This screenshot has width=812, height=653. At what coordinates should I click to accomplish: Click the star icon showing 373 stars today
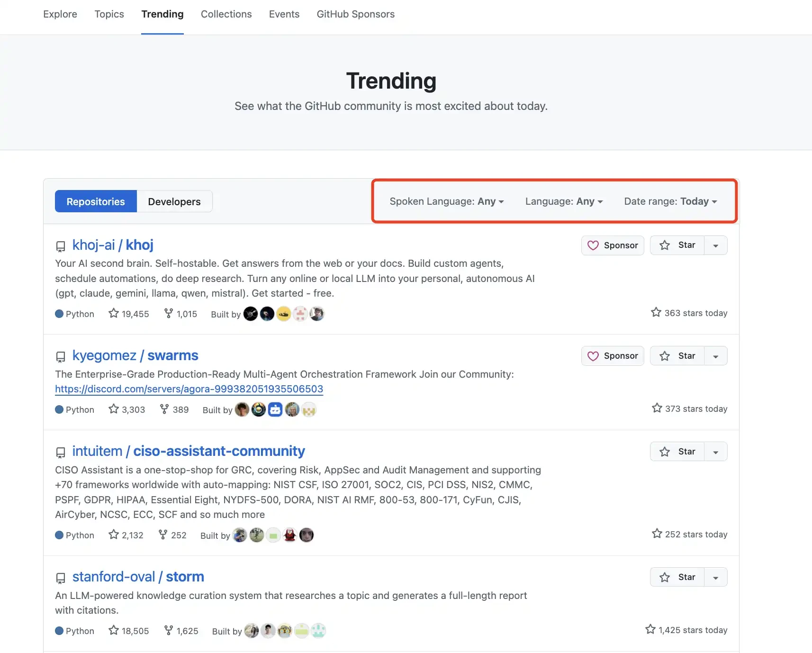point(657,408)
